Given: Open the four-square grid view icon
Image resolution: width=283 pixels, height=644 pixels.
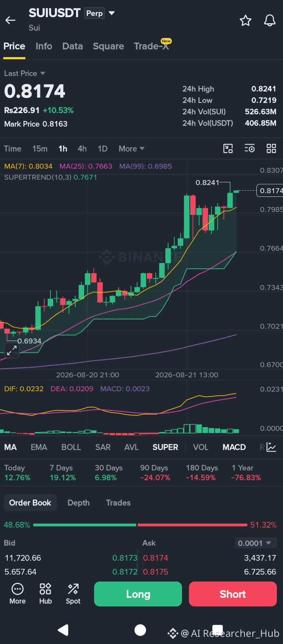Looking at the screenshot, I should (x=271, y=149).
